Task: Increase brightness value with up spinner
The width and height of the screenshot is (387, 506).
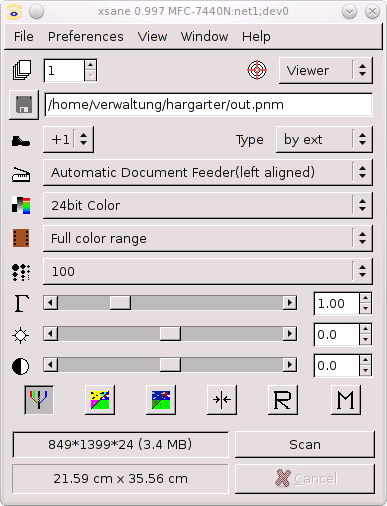Action: click(366, 329)
